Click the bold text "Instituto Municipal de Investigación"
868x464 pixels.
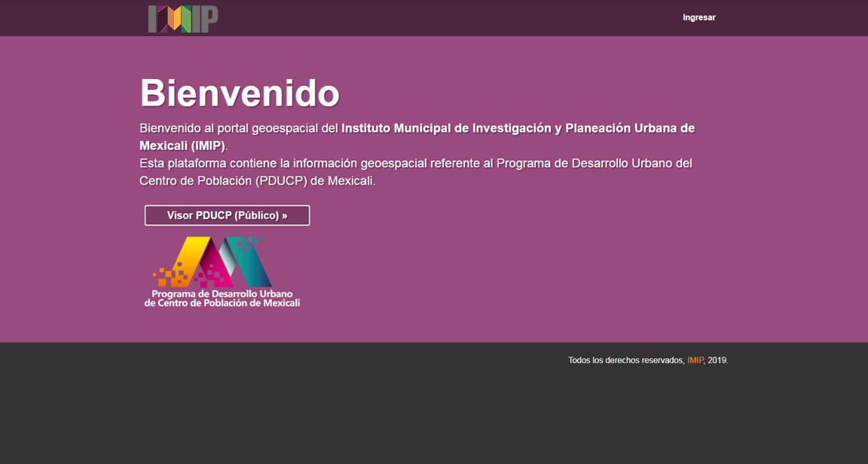(x=446, y=129)
